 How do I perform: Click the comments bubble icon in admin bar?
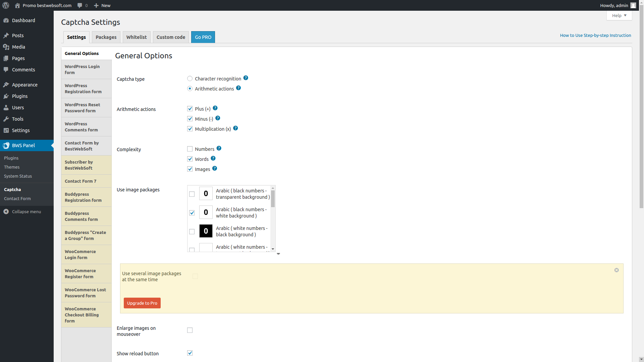(x=80, y=5)
